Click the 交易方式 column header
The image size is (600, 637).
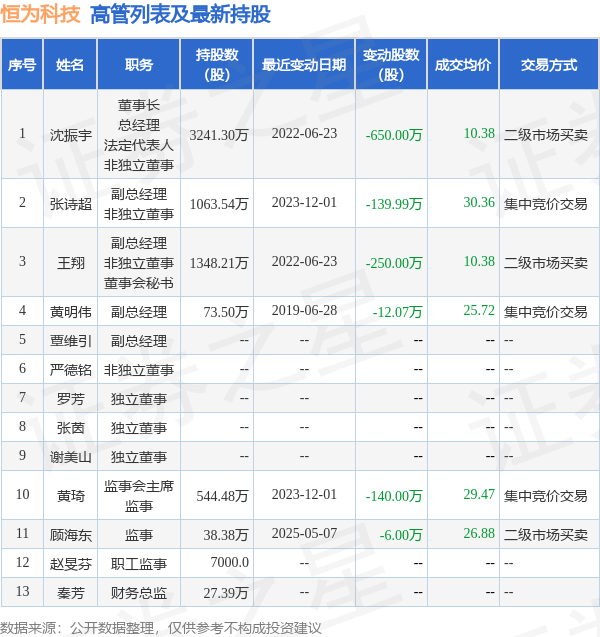point(549,65)
